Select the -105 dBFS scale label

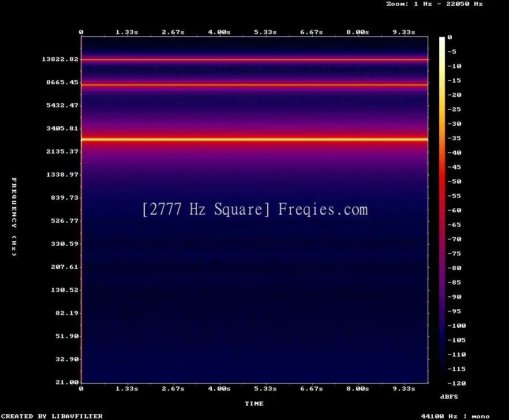(x=456, y=340)
